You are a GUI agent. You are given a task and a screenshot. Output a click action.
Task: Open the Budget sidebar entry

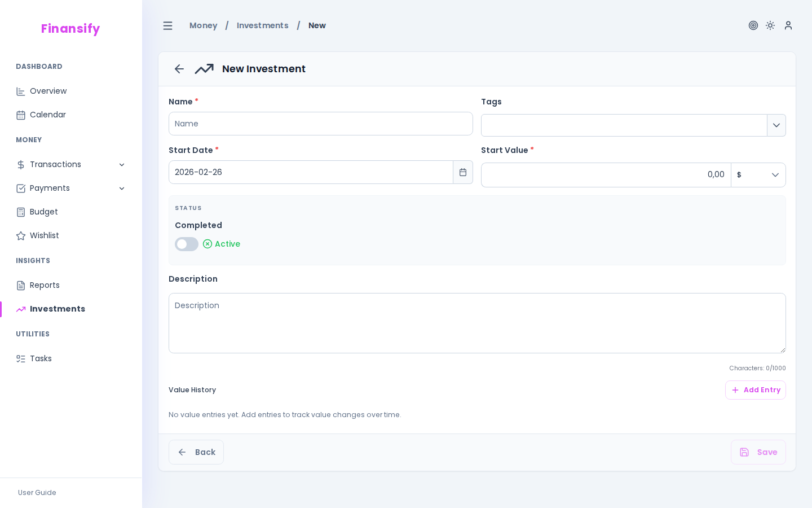(43, 212)
